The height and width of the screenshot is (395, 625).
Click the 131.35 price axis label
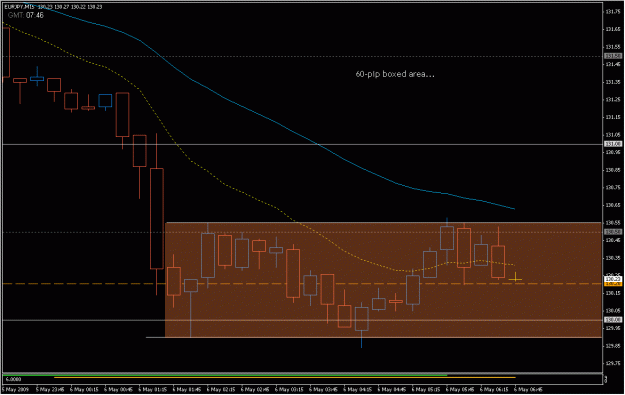(613, 82)
